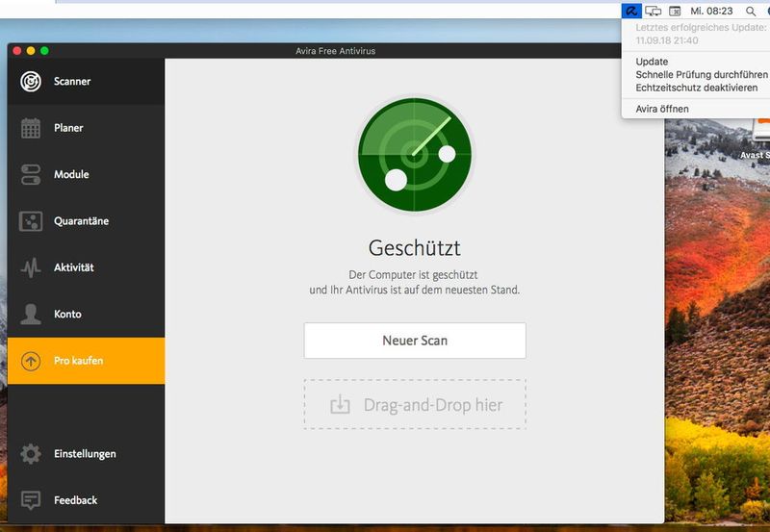The height and width of the screenshot is (532, 770).
Task: Open Spotlight search magnifier icon
Action: coord(751,11)
